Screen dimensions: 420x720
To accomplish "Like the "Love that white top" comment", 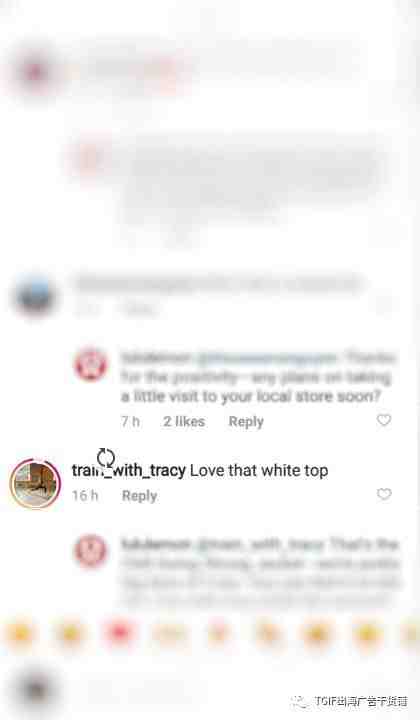I will pos(384,494).
